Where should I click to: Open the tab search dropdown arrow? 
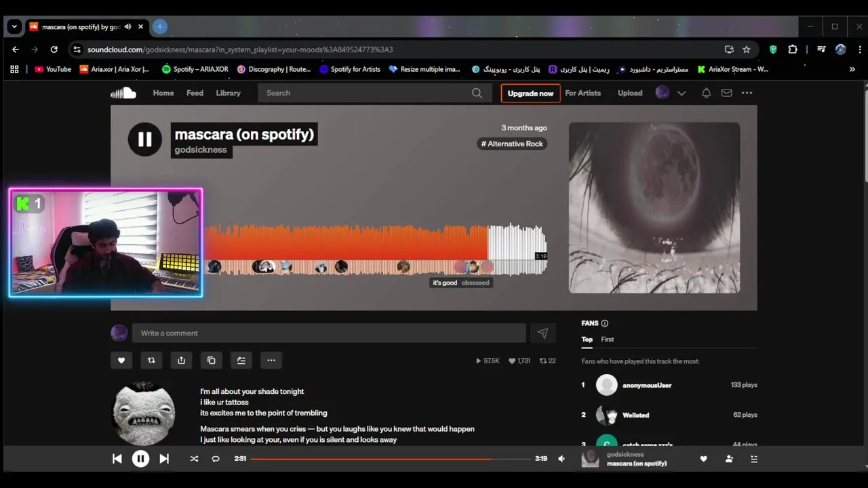pyautogui.click(x=14, y=26)
